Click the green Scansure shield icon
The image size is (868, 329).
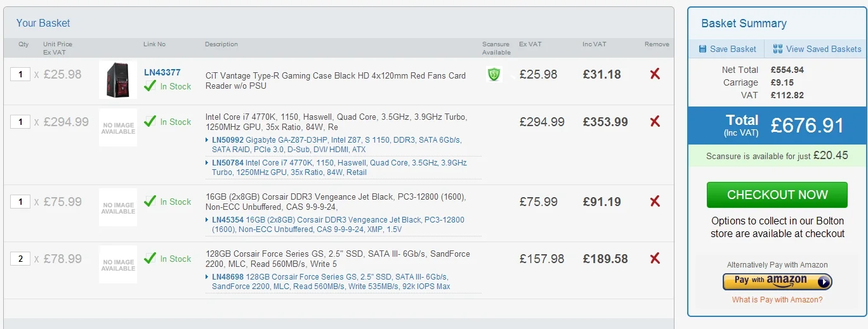[x=494, y=75]
